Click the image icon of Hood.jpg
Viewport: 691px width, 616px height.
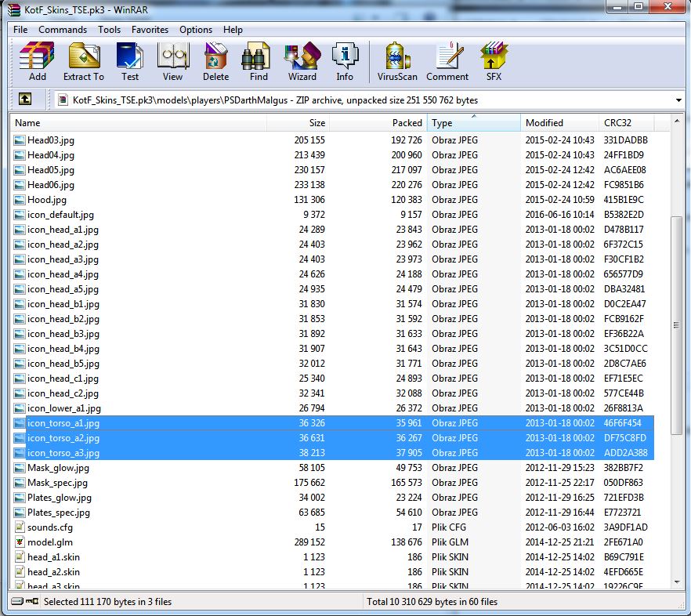coord(20,200)
